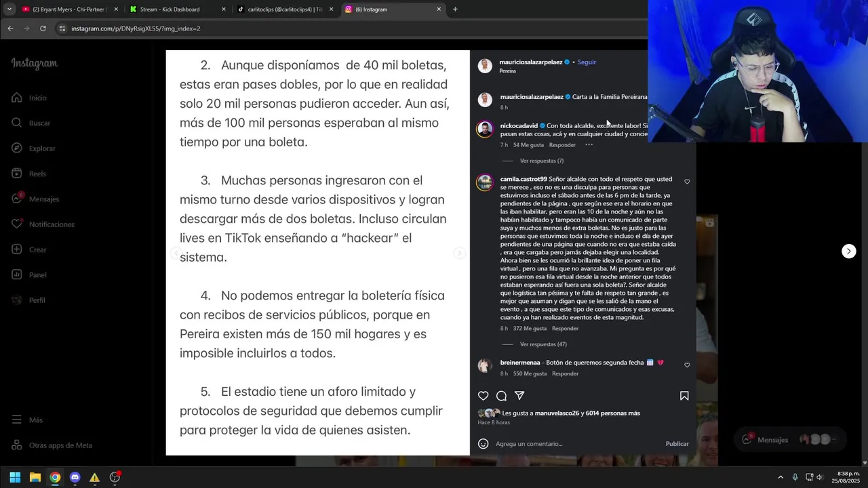Click Seguir to follow mauriciosalazarpelaez
The height and width of the screenshot is (488, 868).
(x=587, y=62)
